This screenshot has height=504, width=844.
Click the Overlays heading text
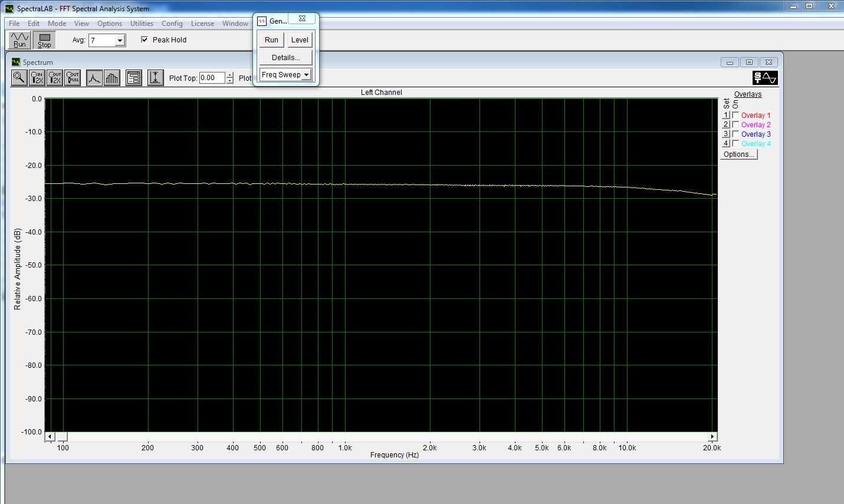748,94
